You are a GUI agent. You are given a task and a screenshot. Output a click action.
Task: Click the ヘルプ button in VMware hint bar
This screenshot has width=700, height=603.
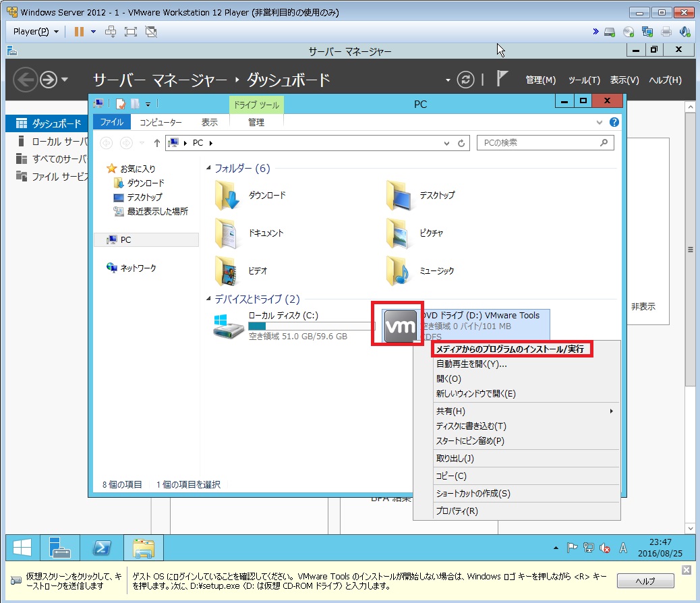point(645,581)
